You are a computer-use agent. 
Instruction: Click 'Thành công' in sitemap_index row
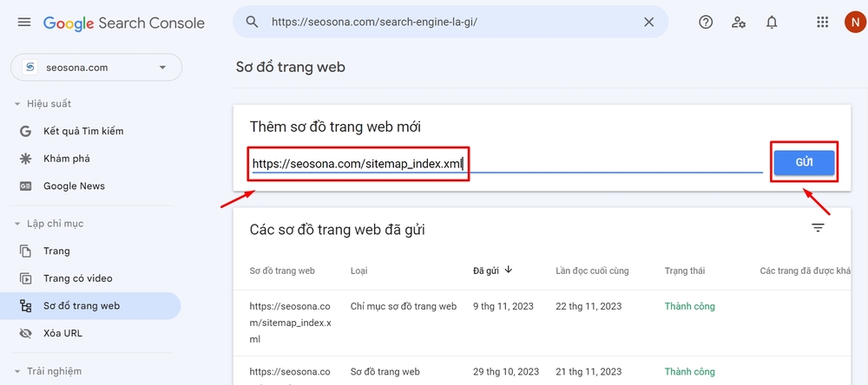690,306
